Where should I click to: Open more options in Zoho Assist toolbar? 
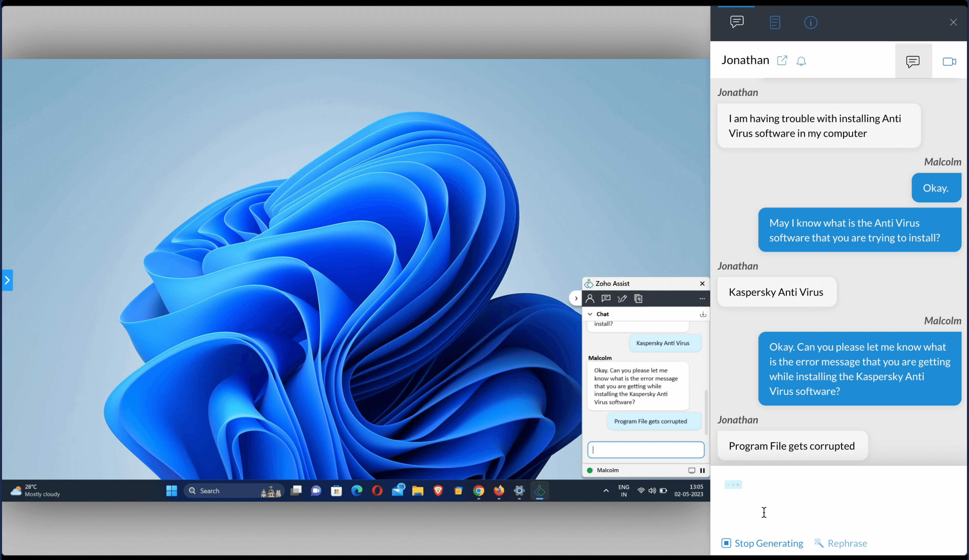pyautogui.click(x=702, y=299)
